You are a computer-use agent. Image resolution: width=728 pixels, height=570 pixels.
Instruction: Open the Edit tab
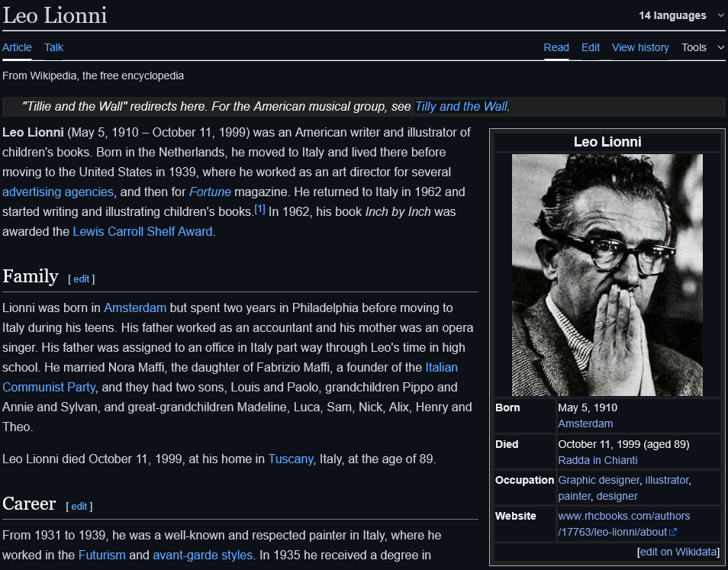pyautogui.click(x=591, y=47)
